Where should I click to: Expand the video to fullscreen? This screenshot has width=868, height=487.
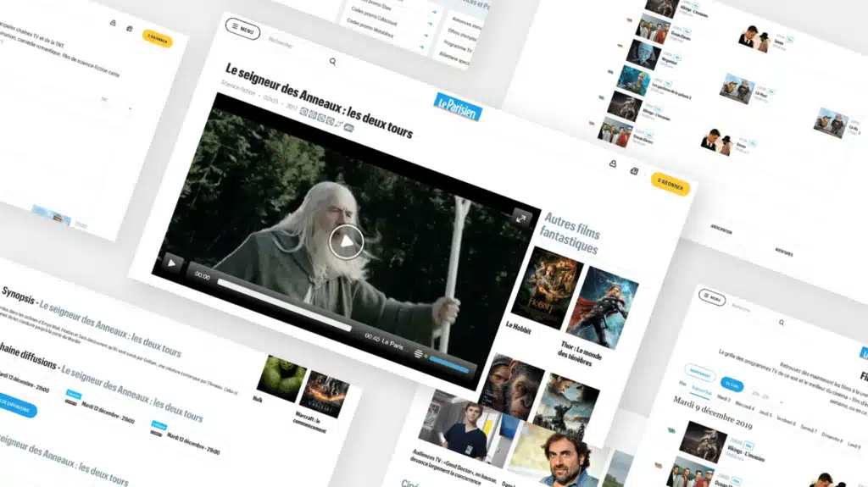tap(520, 219)
